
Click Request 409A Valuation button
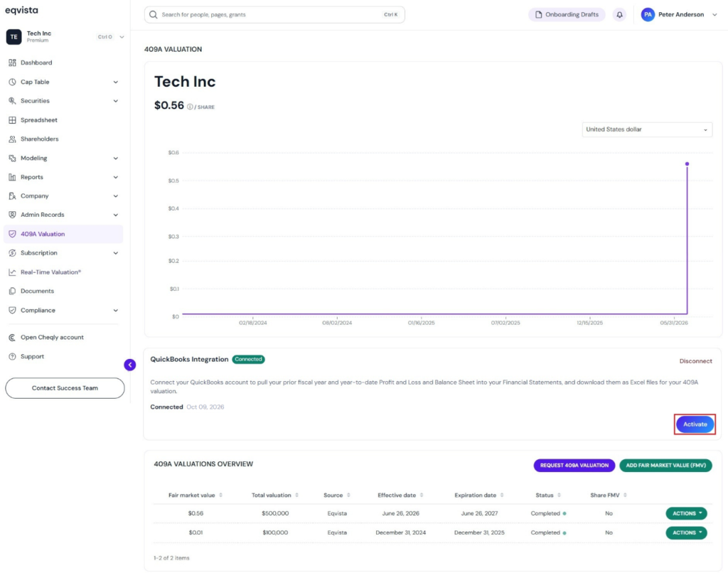[574, 465]
